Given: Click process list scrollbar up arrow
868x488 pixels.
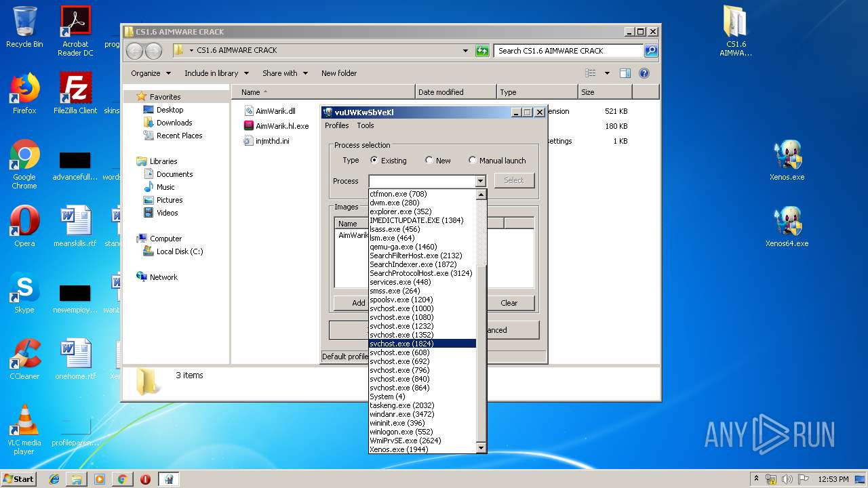Looking at the screenshot, I should point(481,195).
